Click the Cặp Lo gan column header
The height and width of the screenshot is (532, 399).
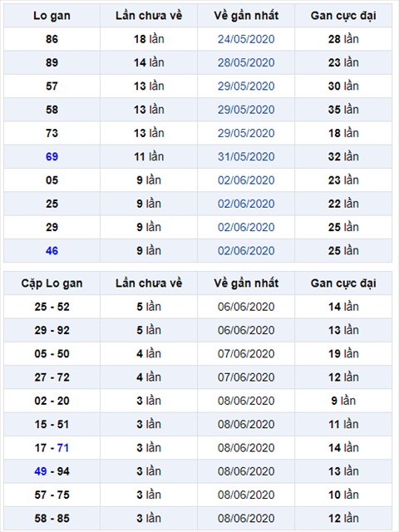click(x=52, y=283)
